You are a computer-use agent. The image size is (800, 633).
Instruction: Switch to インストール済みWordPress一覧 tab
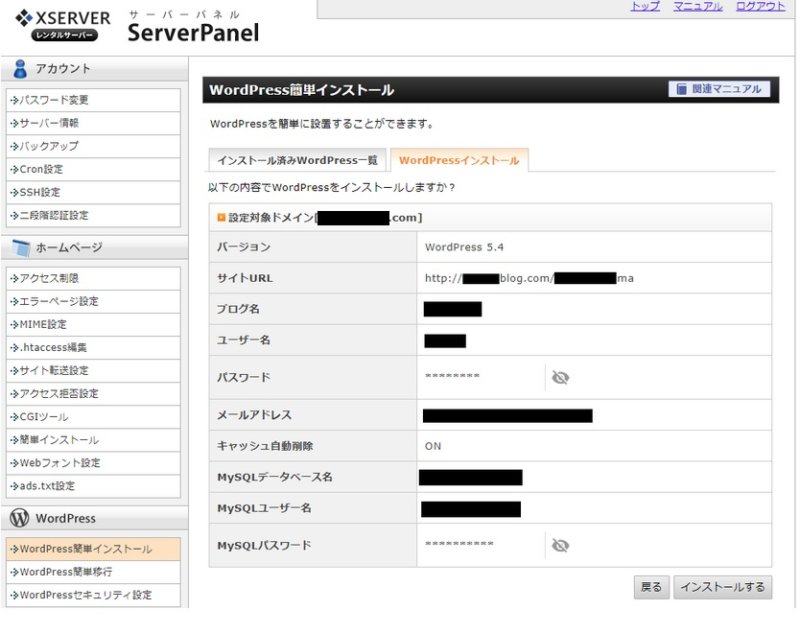coord(297,160)
